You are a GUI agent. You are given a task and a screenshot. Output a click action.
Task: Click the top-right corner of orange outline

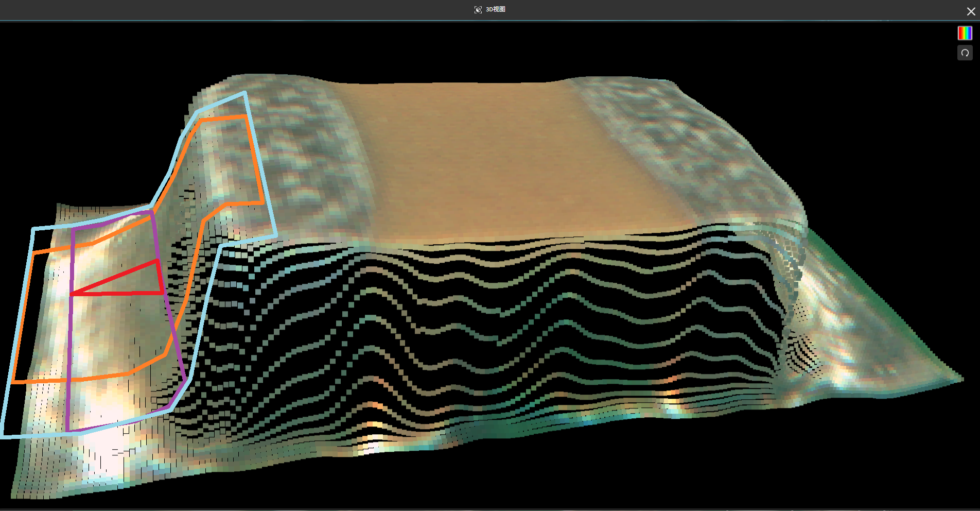click(244, 117)
